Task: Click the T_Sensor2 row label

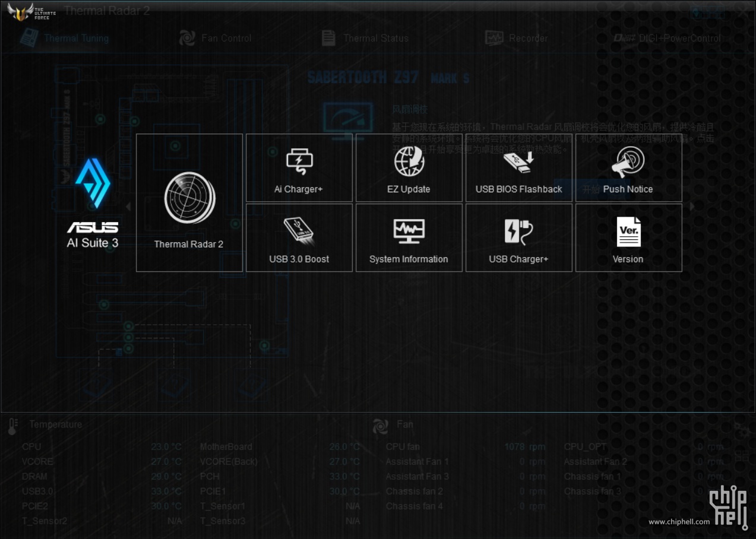Action: 45,521
